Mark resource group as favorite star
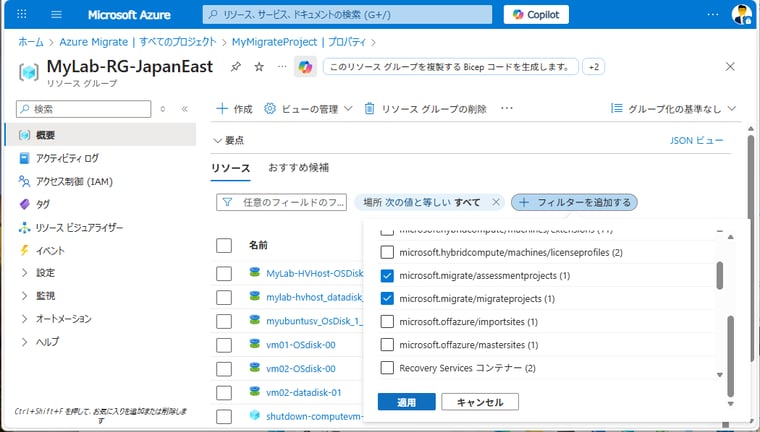Viewport: 760px width, 432px height. tap(259, 67)
